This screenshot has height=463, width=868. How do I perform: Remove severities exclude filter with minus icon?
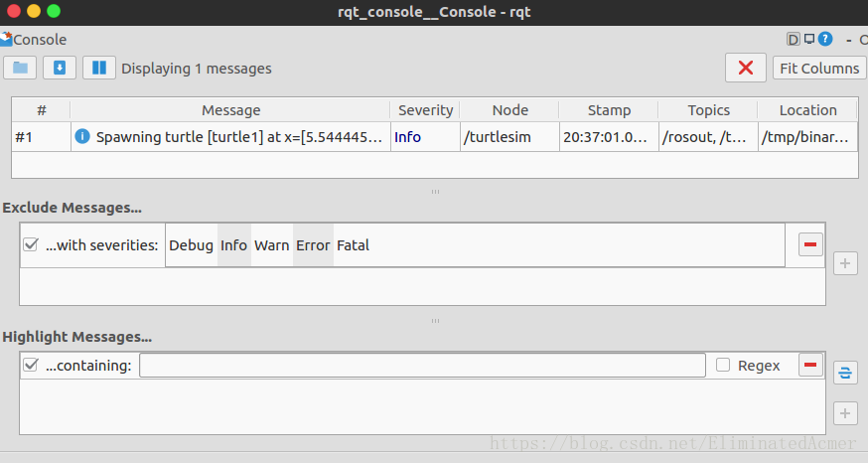[x=810, y=244]
